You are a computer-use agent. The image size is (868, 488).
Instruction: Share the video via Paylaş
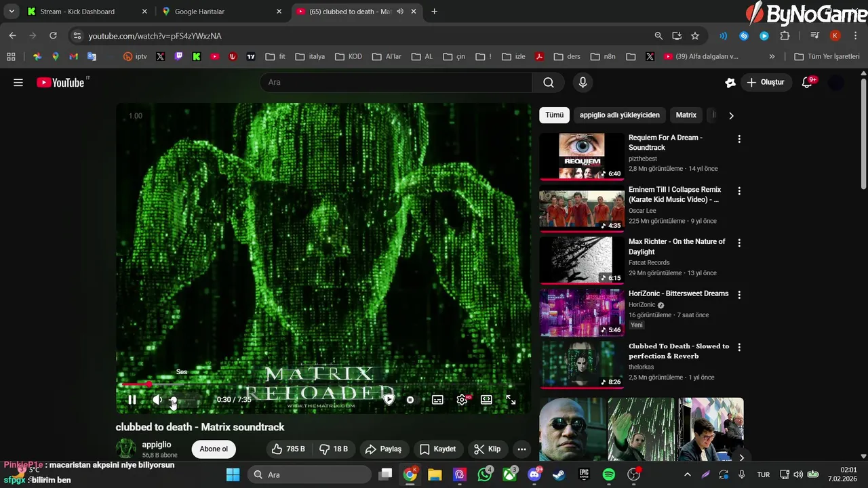tap(383, 449)
